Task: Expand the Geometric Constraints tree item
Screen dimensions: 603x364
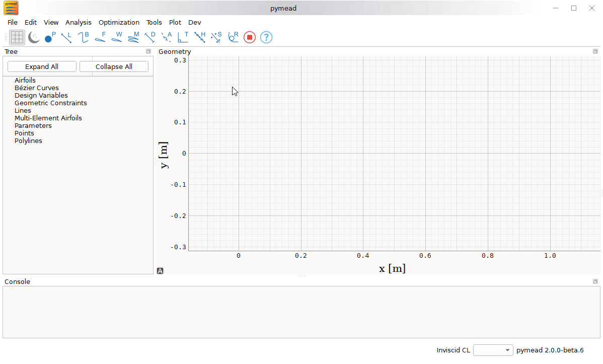Action: (x=50, y=103)
